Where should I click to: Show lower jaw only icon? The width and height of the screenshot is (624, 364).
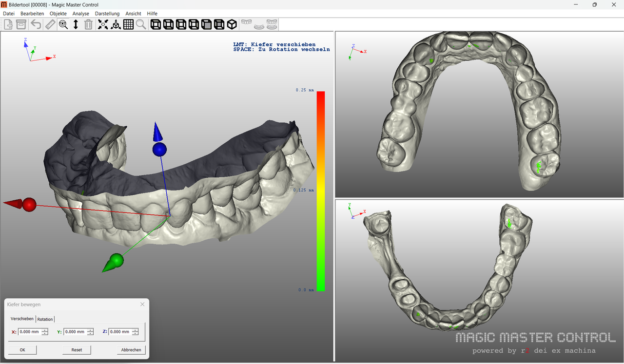259,26
